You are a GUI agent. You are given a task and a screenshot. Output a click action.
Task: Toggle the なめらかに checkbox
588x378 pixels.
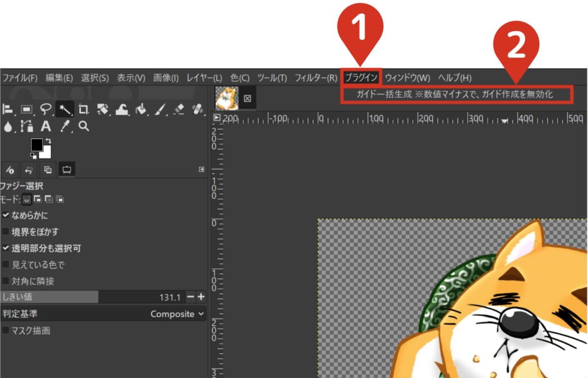(x=6, y=215)
